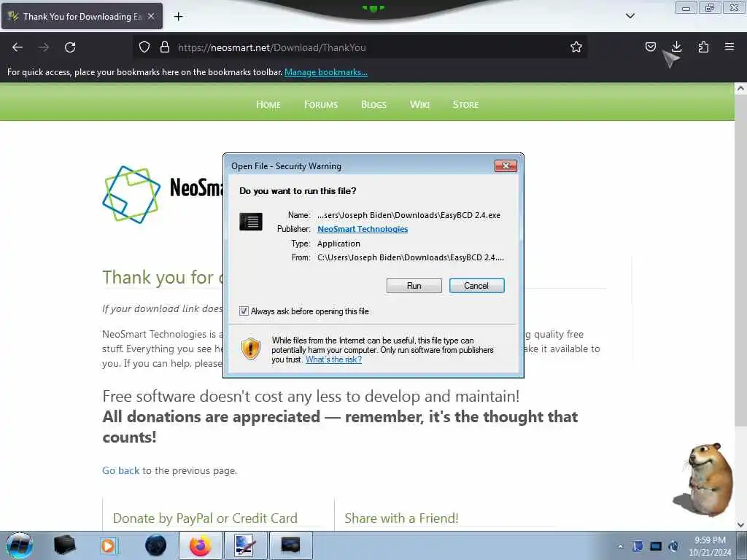Click the neosmart.net URL address field
The height and width of the screenshot is (560, 747).
[x=360, y=47]
